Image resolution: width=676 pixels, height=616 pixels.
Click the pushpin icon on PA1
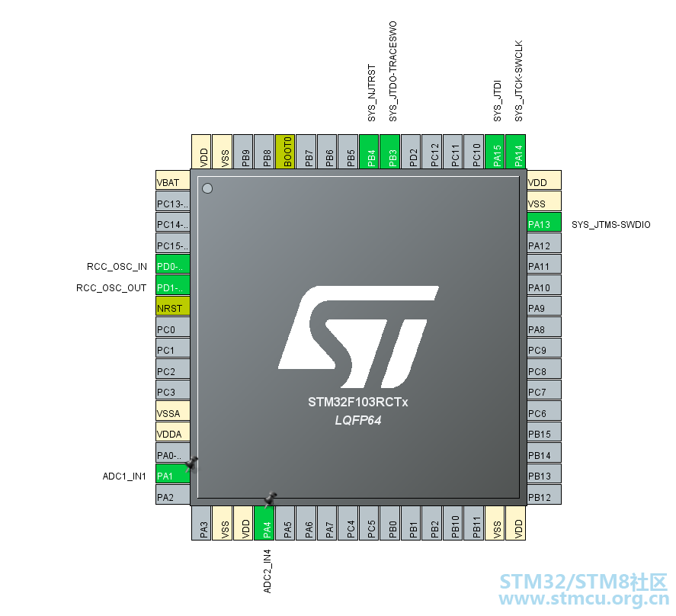coord(192,464)
